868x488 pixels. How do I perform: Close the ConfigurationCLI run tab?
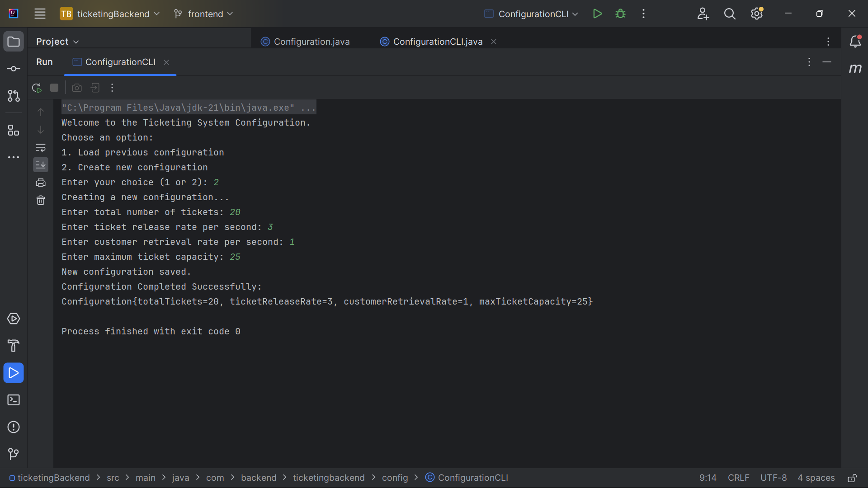pyautogui.click(x=166, y=62)
